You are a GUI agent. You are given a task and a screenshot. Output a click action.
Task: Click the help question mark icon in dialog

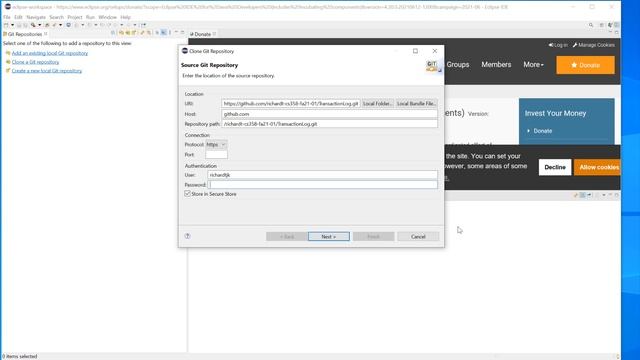tap(187, 236)
